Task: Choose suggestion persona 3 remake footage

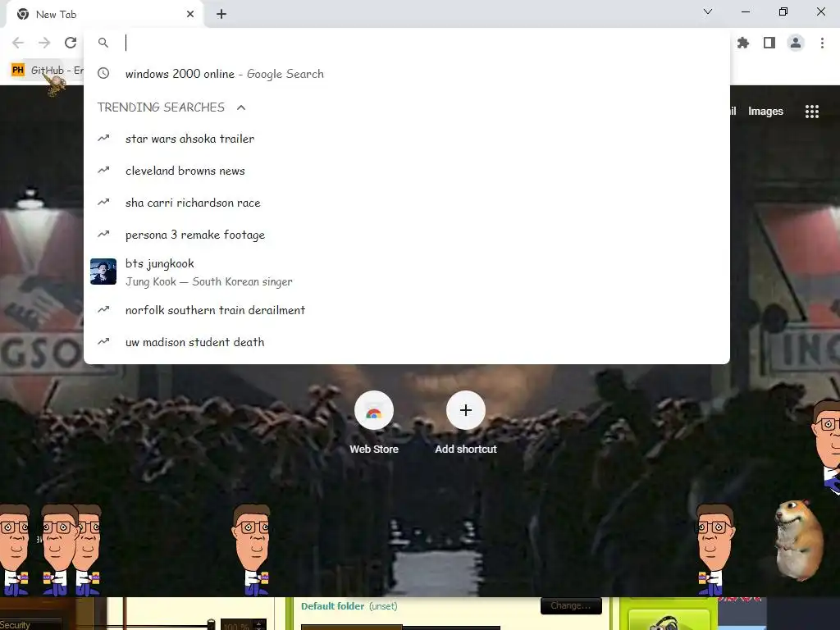Action: click(x=407, y=235)
